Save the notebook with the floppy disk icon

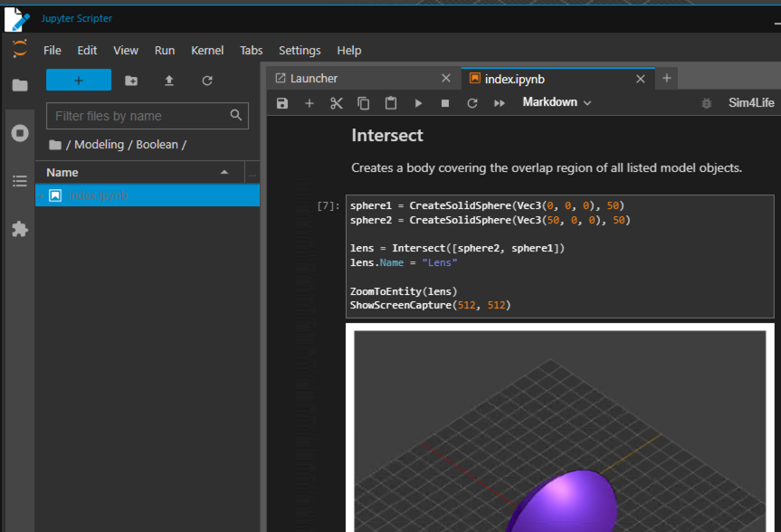coord(282,103)
